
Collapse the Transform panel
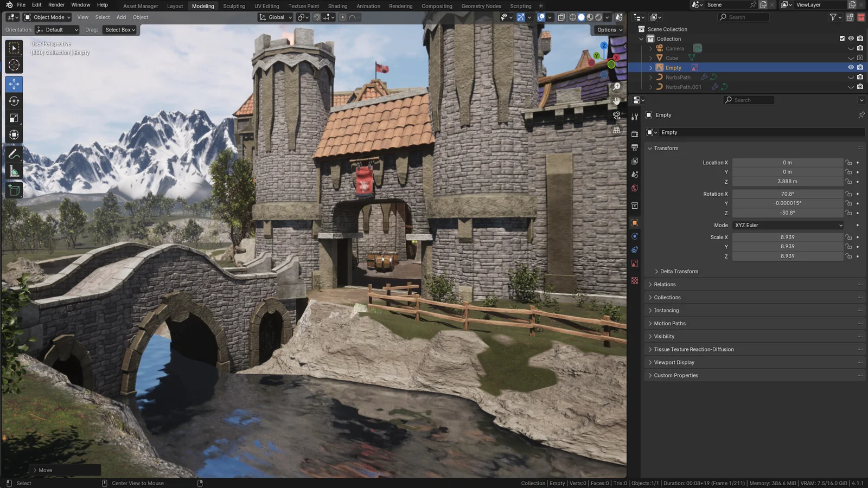point(665,148)
